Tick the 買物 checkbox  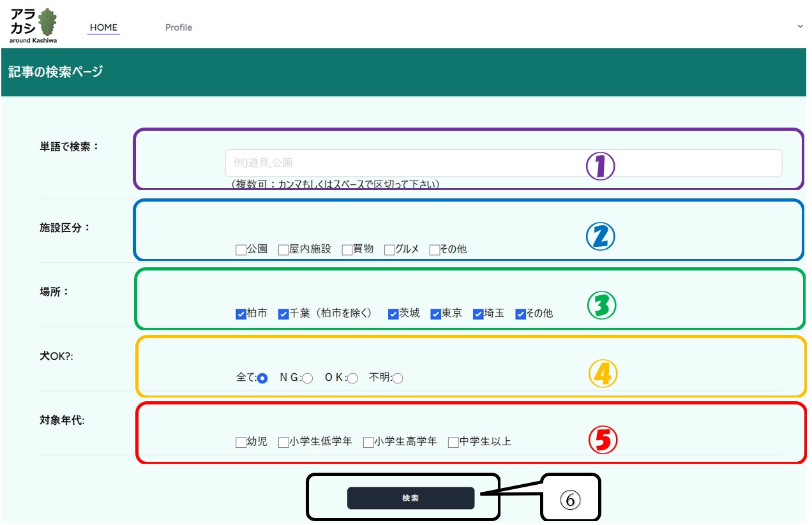click(x=347, y=250)
